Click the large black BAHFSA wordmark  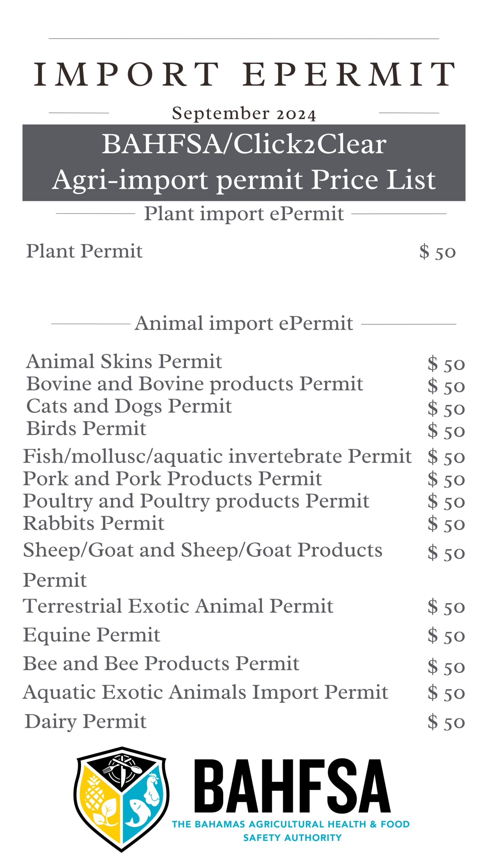(292, 787)
